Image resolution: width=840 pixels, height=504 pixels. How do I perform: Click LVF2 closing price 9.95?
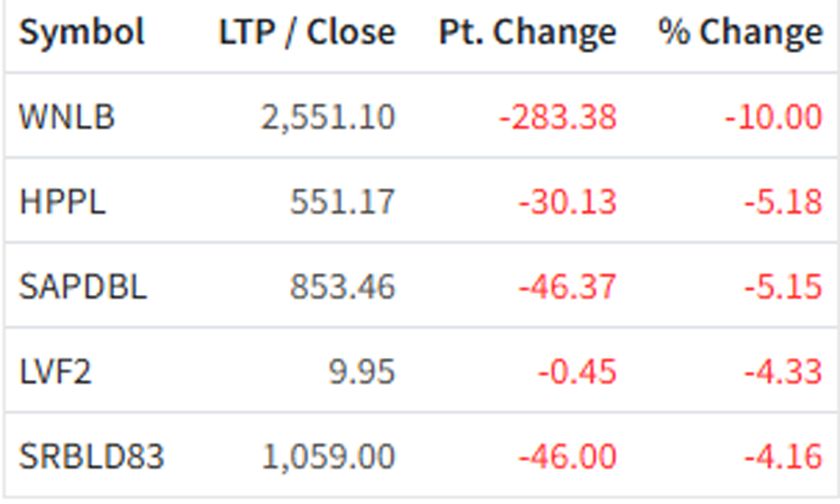[x=361, y=372]
